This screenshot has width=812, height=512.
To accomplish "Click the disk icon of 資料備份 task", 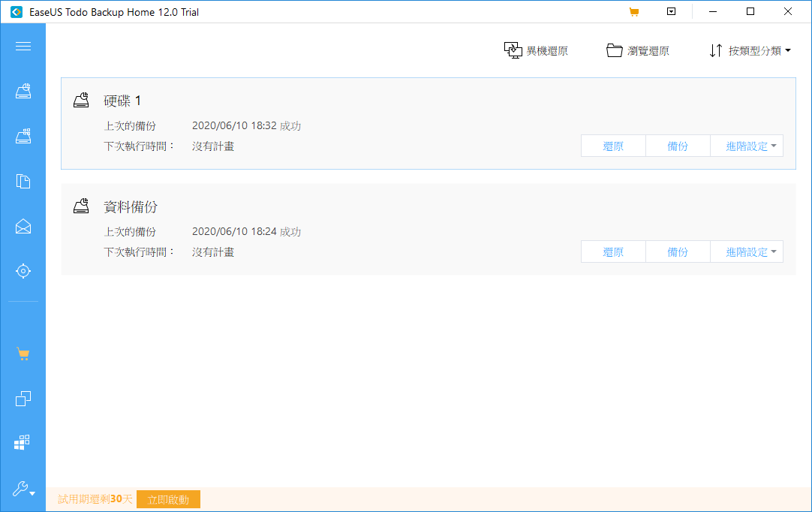I will [81, 206].
